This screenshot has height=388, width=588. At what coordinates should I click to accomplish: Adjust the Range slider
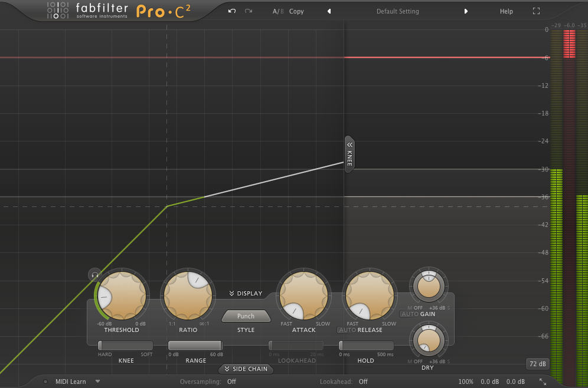click(195, 346)
